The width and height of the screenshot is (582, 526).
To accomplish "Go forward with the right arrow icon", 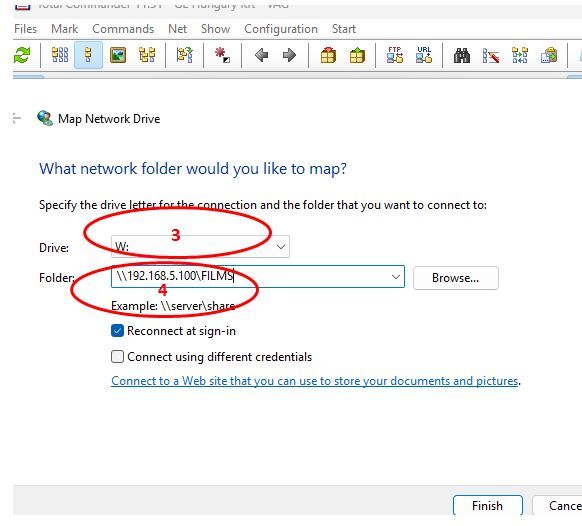I will point(290,55).
